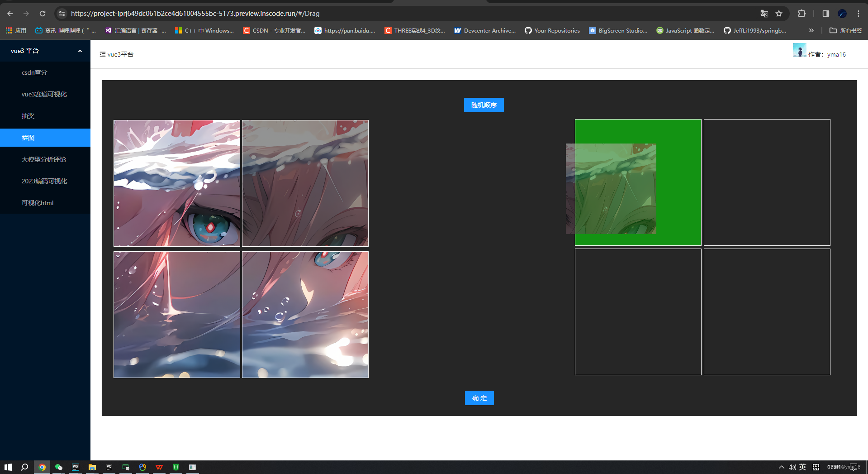Viewport: 868px width, 474px height.
Task: Switch to Chrome in the taskbar
Action: pos(42,467)
